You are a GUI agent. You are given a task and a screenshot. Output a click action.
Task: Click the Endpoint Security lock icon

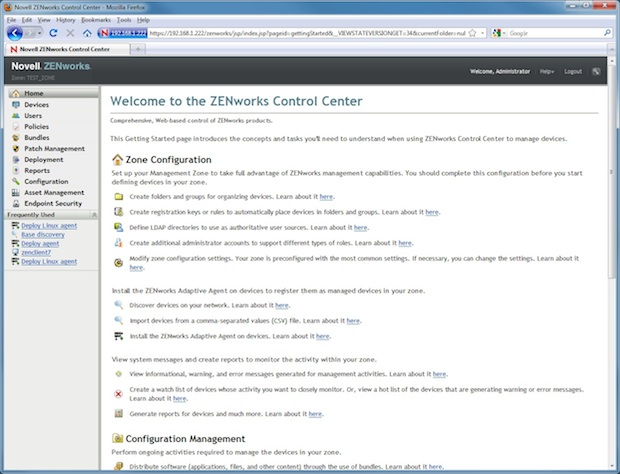(x=15, y=203)
